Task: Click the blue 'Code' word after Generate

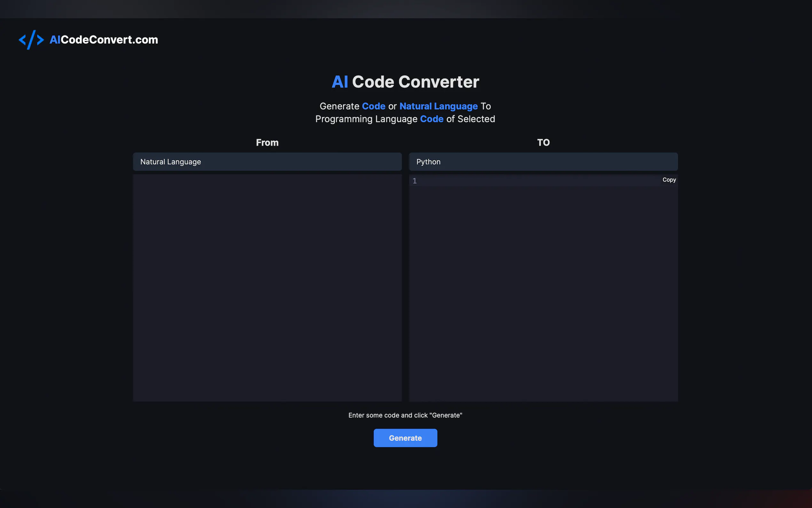Action: [x=373, y=106]
